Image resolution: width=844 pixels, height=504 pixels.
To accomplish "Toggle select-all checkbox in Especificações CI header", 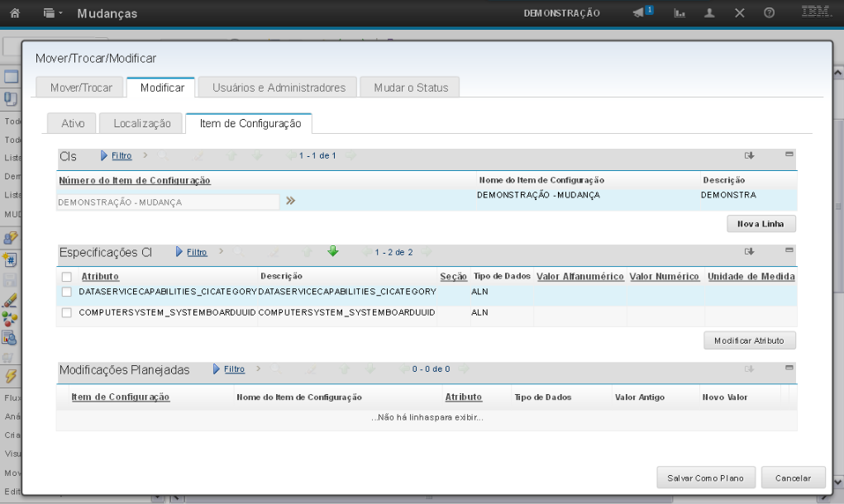I will click(x=67, y=277).
